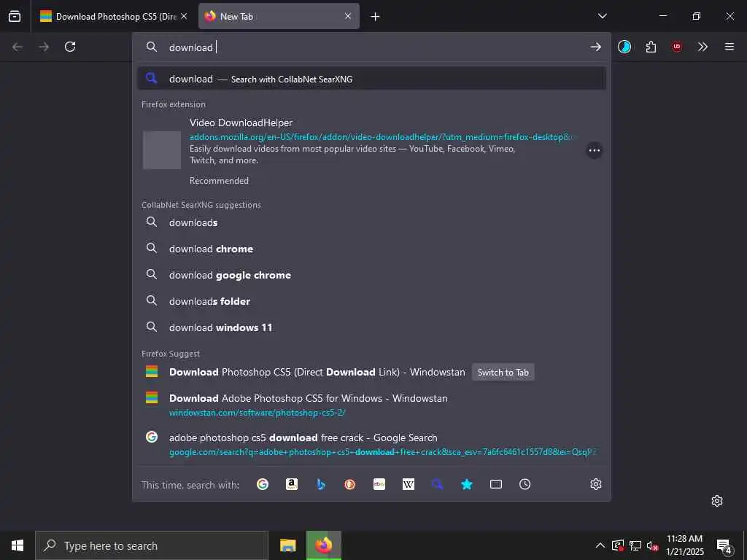This screenshot has height=560, width=747.
Task: Search this time with Wikipedia
Action: coord(409,484)
